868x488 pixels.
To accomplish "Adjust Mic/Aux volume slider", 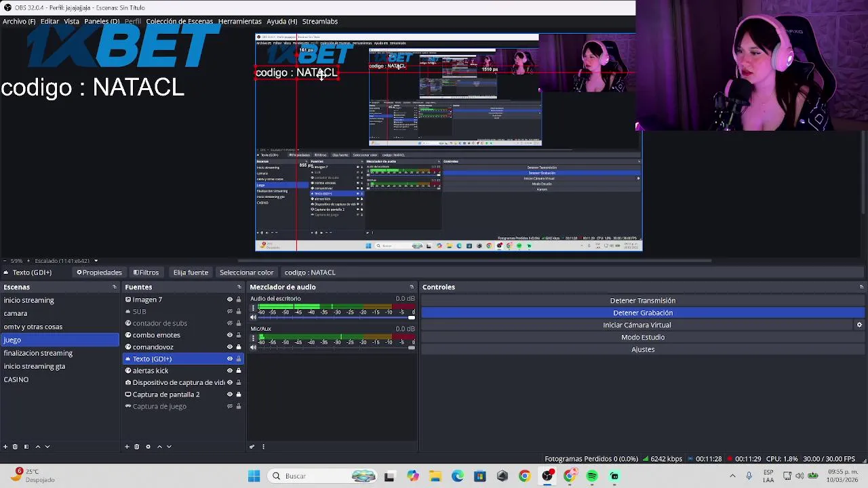I will click(336, 347).
